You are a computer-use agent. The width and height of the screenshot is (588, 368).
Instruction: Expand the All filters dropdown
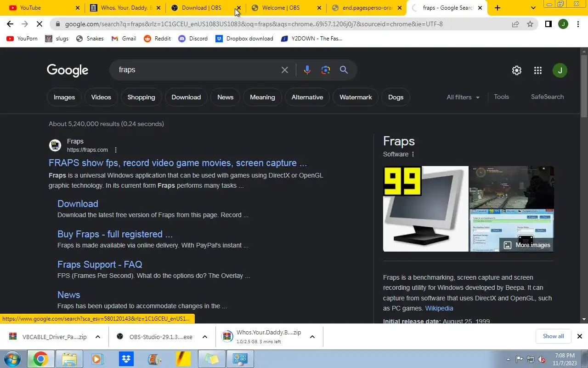(463, 97)
